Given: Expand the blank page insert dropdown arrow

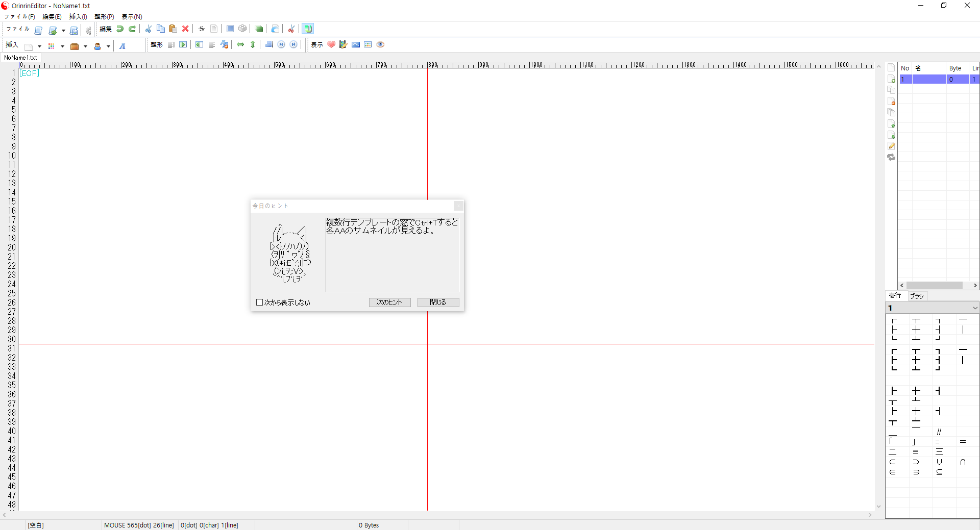Looking at the screenshot, I should pos(39,46).
